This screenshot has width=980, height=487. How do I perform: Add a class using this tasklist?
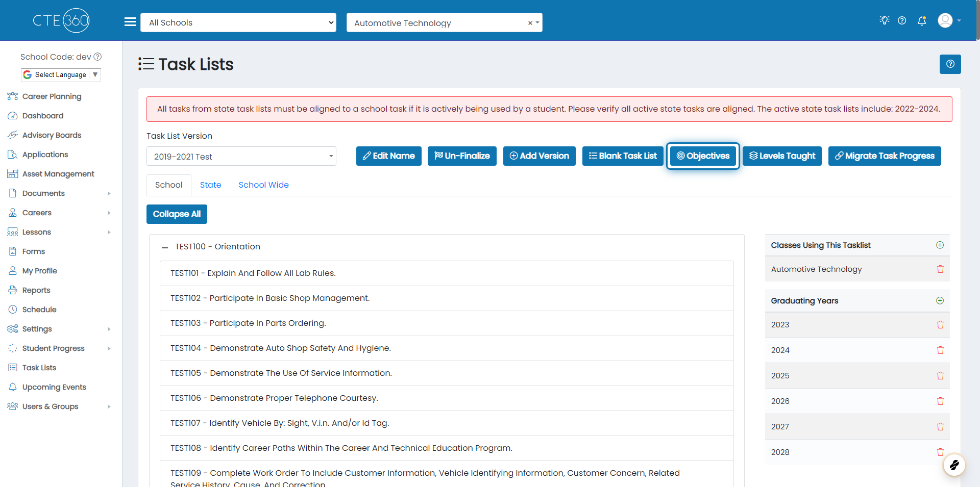(x=940, y=245)
